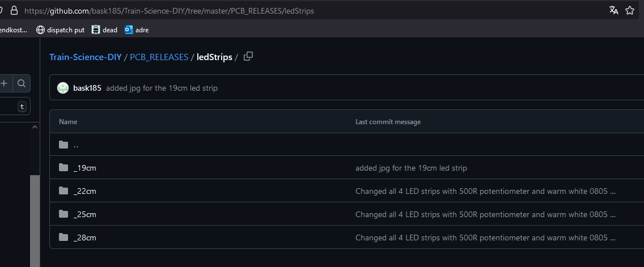Viewport: 644px width, 267px height.
Task: Go up to parent directory (..)
Action: coord(76,145)
